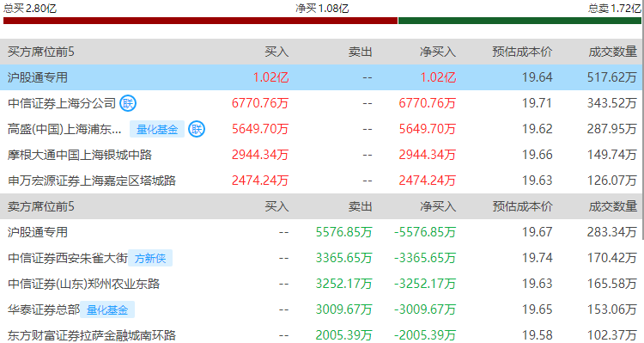Click 沪股通专用 in the seller list
Screen dimensions: 644x343
pos(38,232)
